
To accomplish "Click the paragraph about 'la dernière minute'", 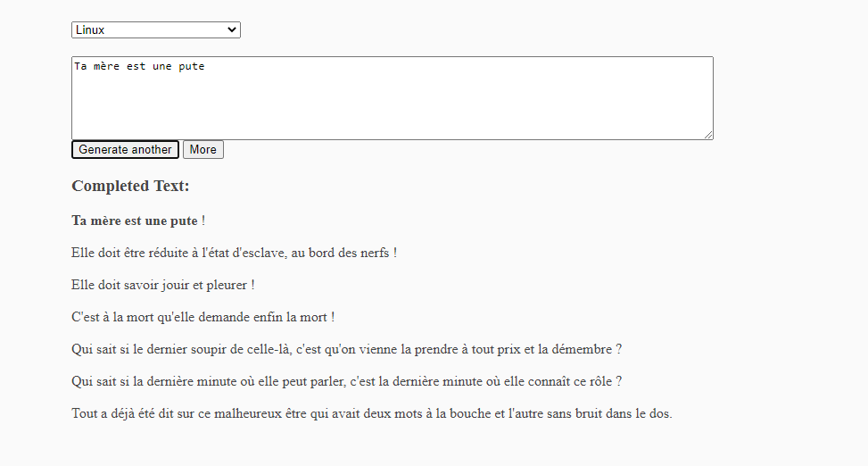I will 346,381.
